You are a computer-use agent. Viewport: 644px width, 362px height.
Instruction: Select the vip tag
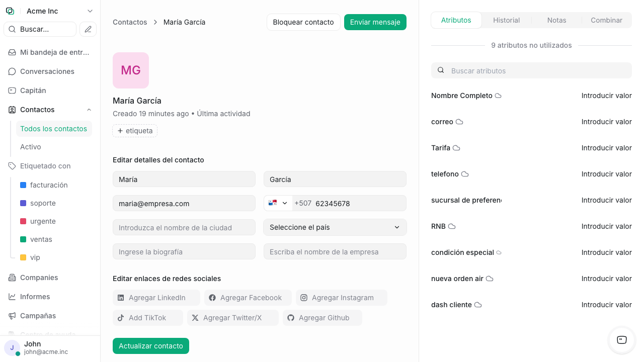point(35,257)
